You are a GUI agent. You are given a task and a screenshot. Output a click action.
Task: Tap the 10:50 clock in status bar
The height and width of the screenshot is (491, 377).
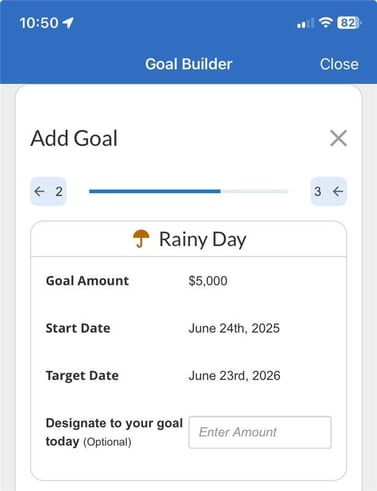(39, 23)
